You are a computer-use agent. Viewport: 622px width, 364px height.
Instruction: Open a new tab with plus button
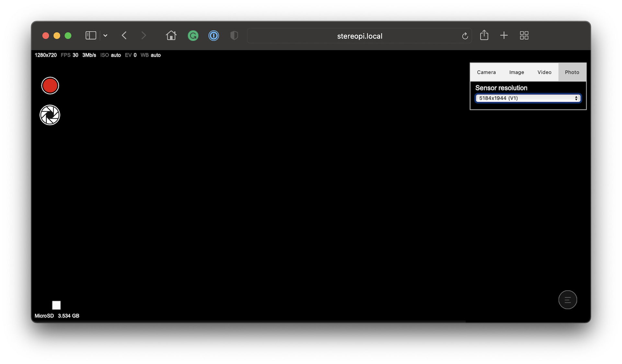tap(504, 36)
